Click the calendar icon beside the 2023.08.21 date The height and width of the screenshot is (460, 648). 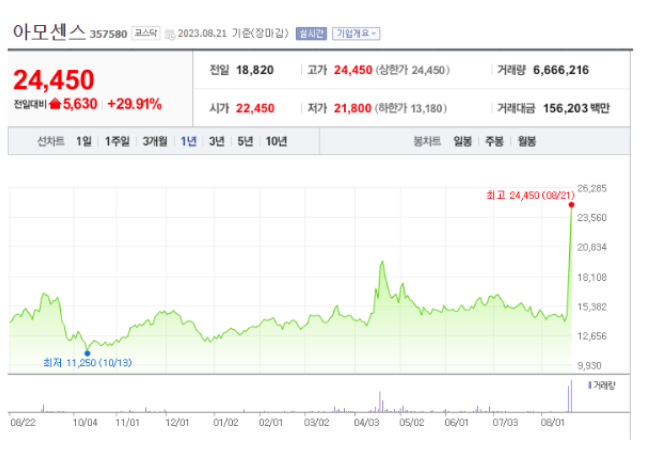click(170, 34)
